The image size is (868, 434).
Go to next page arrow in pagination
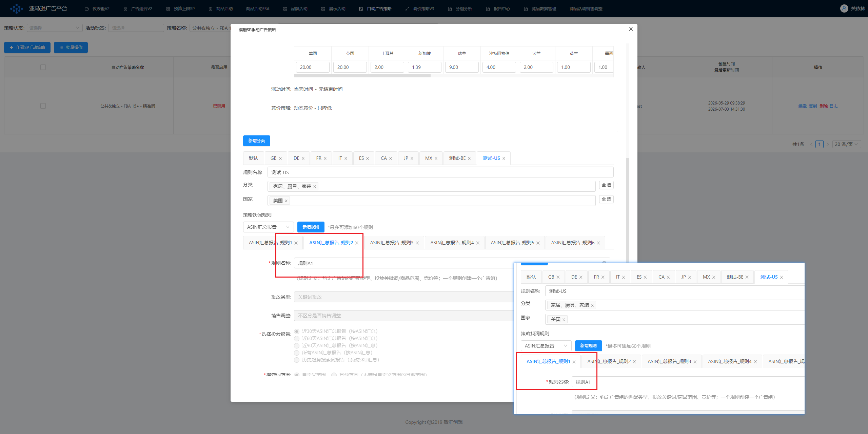pyautogui.click(x=828, y=144)
